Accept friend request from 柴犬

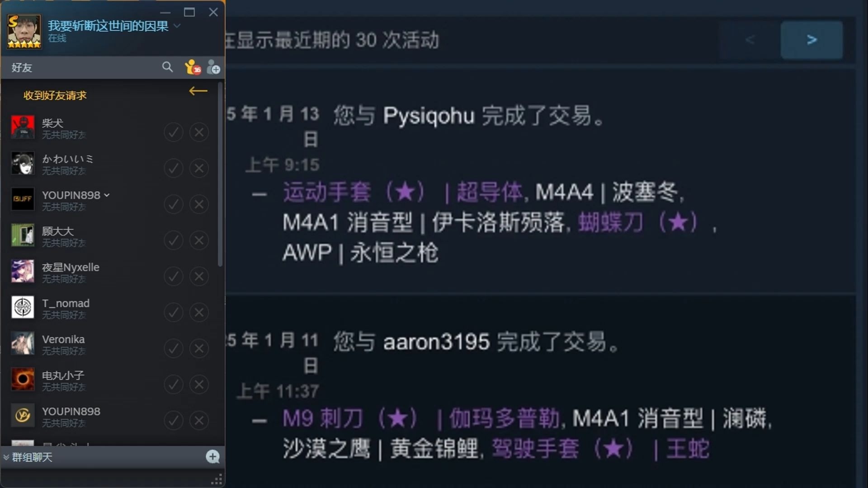point(173,132)
